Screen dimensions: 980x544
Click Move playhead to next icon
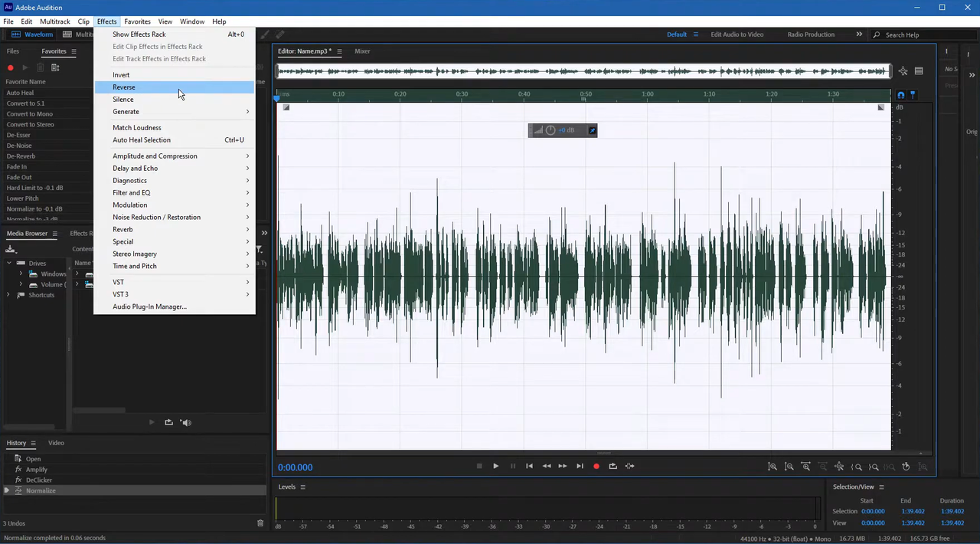click(580, 466)
